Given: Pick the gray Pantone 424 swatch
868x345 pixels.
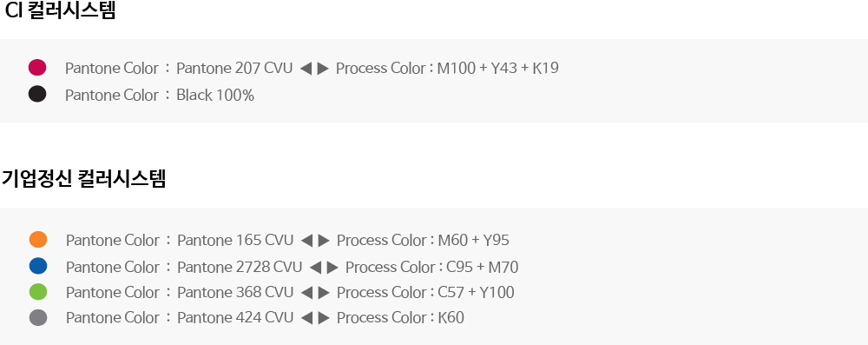Looking at the screenshot, I should coord(38,318).
